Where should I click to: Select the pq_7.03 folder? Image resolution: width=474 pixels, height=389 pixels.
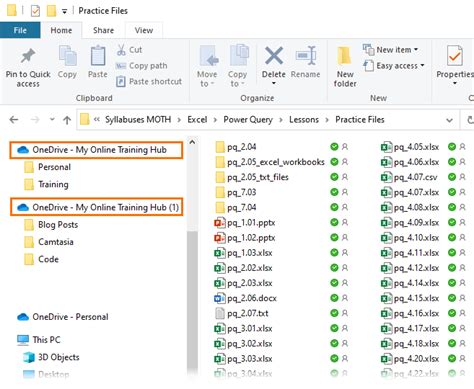(236, 192)
